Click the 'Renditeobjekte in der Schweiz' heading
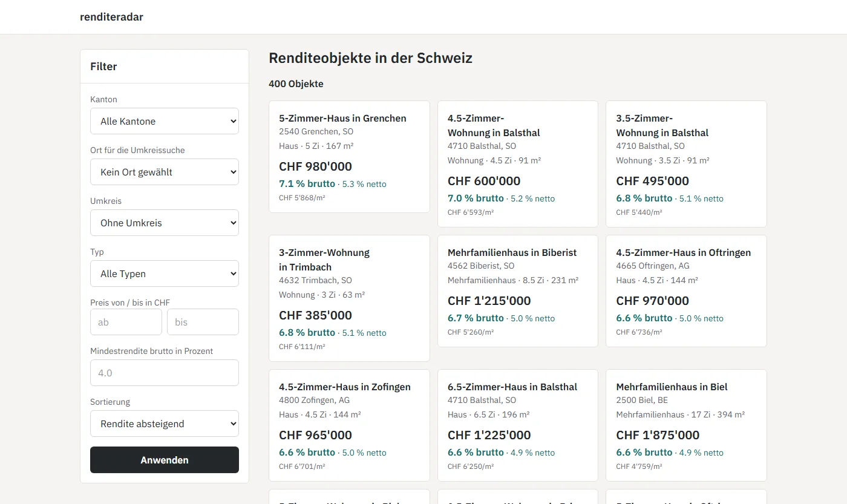The image size is (847, 504). 370,58
